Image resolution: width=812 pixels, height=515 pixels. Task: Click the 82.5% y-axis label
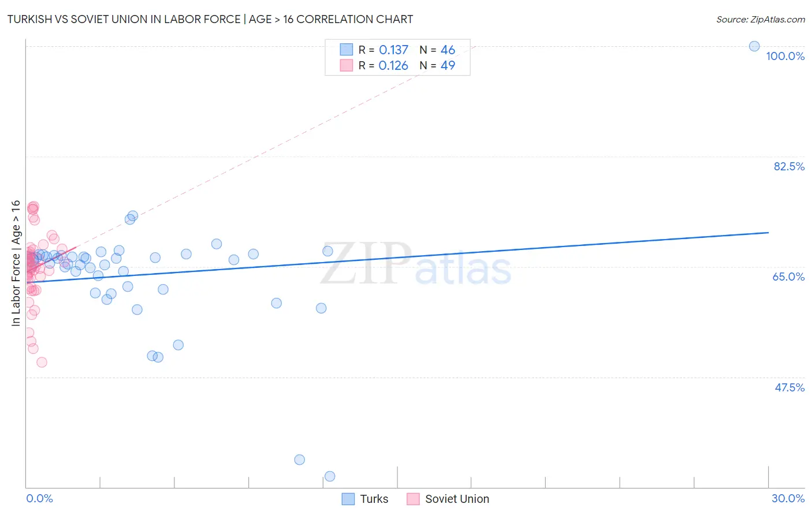tap(789, 166)
